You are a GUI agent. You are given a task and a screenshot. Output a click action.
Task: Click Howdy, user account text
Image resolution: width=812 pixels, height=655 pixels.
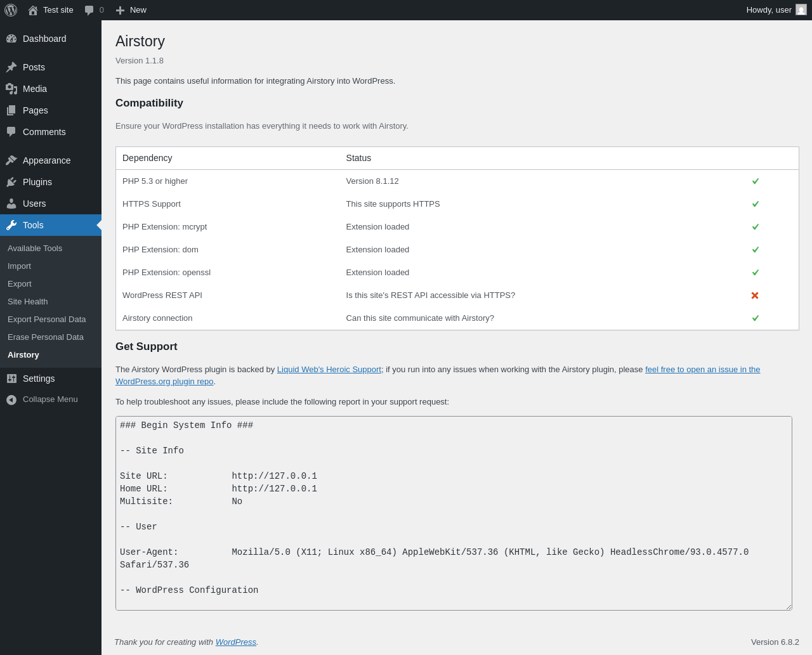click(769, 10)
